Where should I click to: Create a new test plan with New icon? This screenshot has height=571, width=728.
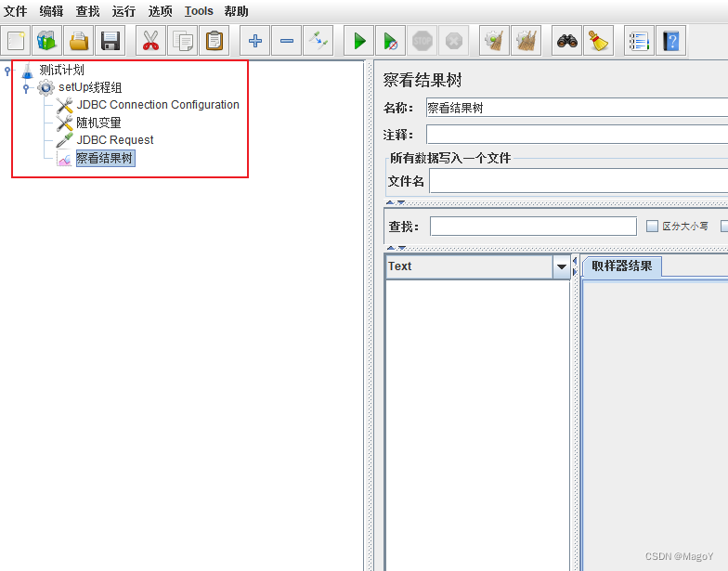[x=17, y=41]
